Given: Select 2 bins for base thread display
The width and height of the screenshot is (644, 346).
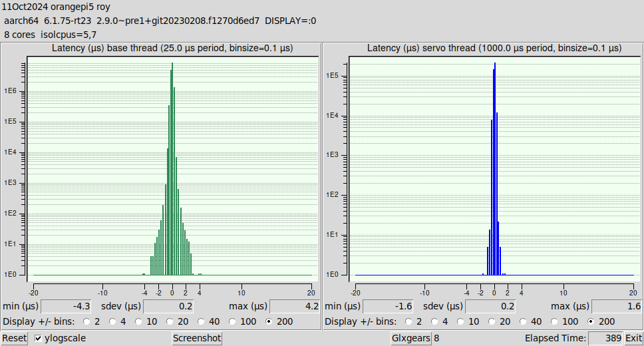Looking at the screenshot, I should pos(86,321).
